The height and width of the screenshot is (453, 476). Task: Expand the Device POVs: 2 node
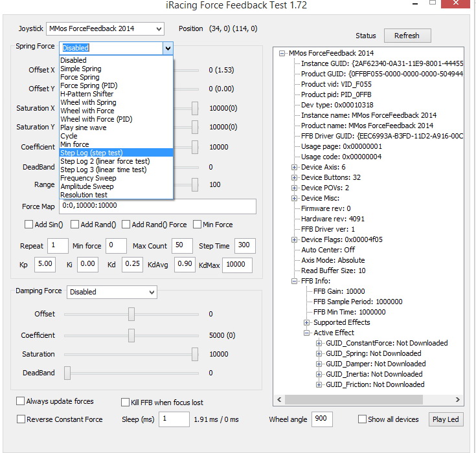294,188
